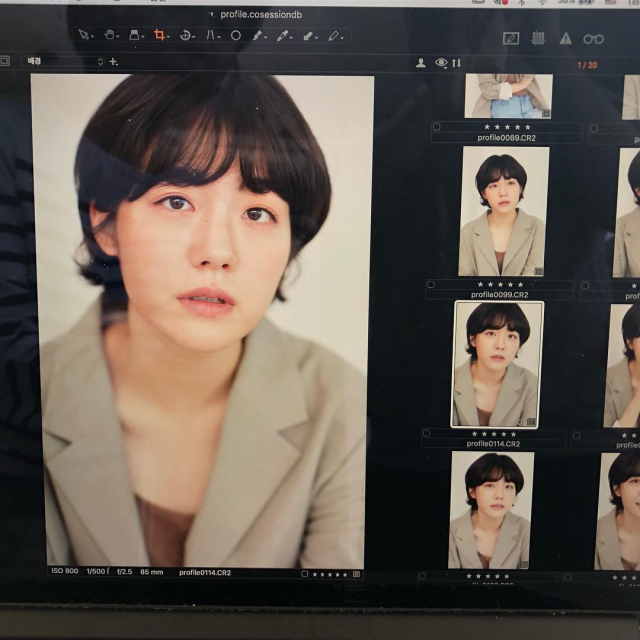This screenshot has height=640, width=640.
Task: Click the f/2.5 aperture readout
Action: (x=124, y=572)
